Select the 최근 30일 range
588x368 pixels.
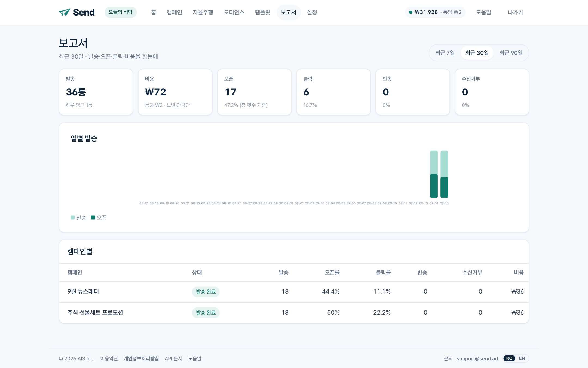(477, 53)
